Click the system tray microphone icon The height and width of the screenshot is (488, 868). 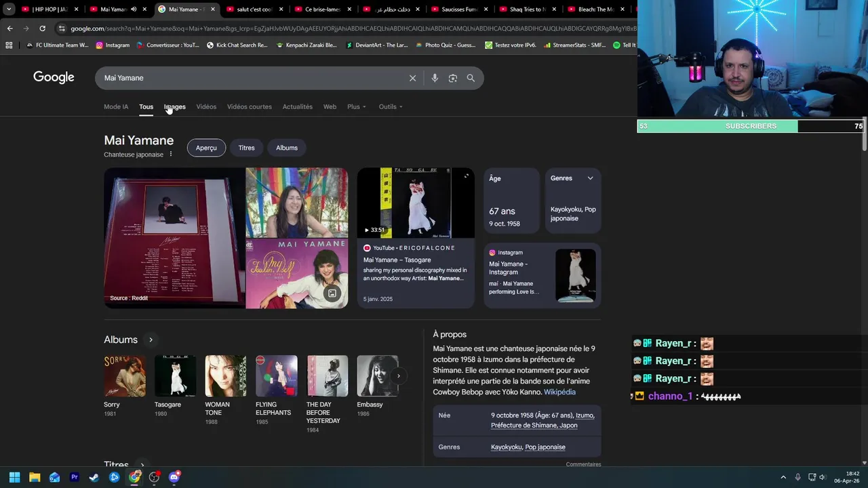click(x=798, y=477)
